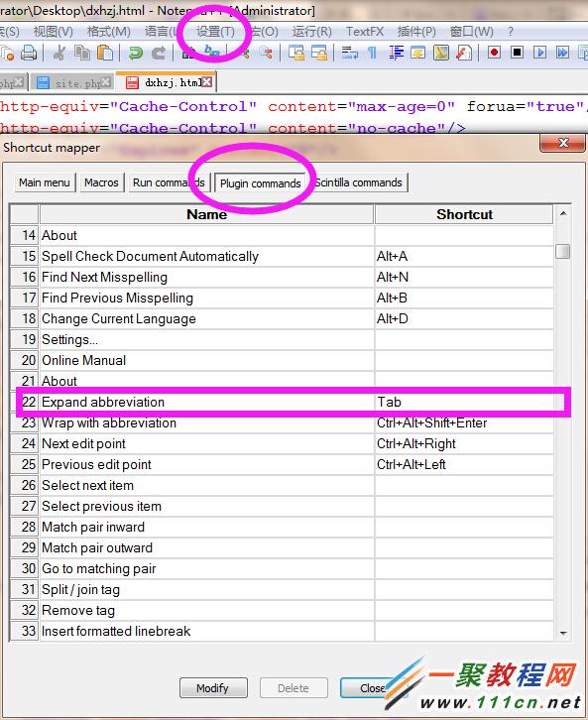Play back the recorded macro

(x=540, y=53)
